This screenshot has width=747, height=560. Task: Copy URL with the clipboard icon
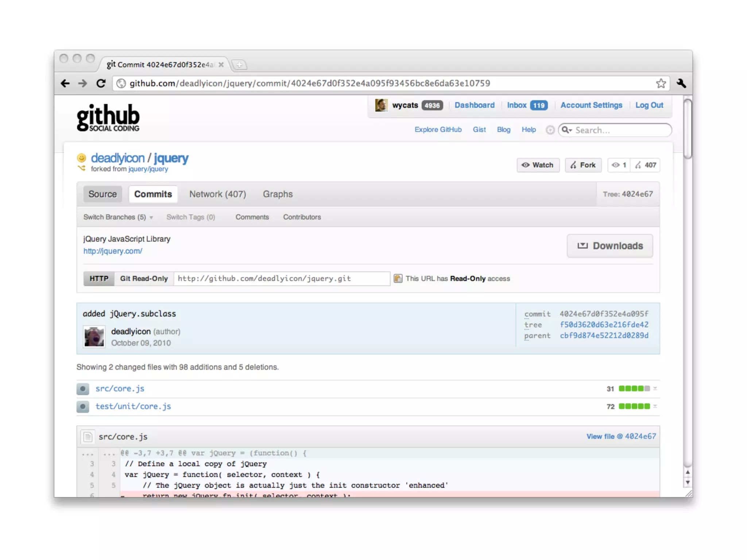point(398,279)
